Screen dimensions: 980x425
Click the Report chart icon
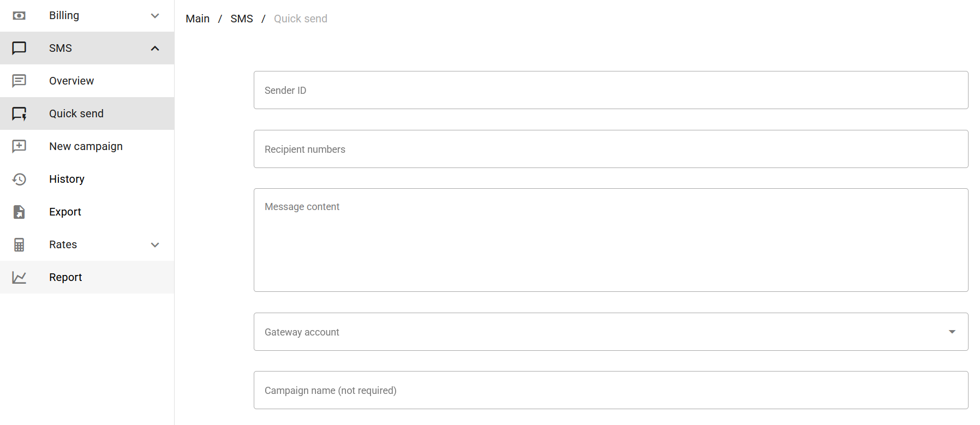click(19, 277)
